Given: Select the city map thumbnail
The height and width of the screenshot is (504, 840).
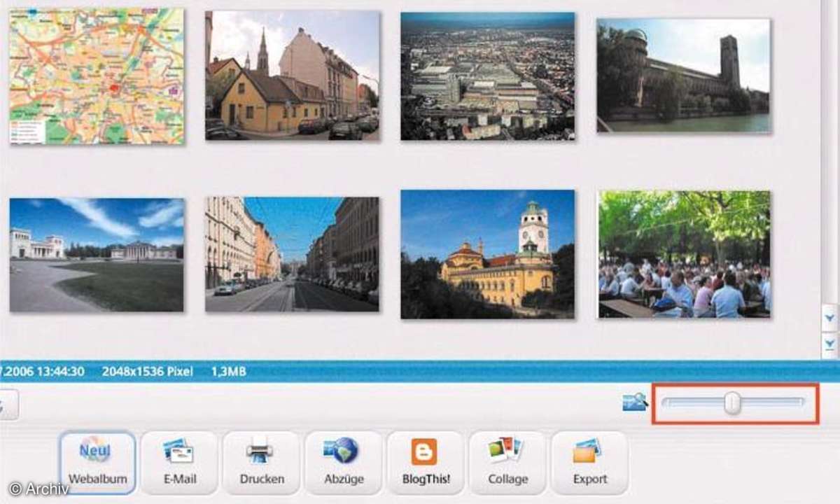Looking at the screenshot, I should click(x=97, y=76).
